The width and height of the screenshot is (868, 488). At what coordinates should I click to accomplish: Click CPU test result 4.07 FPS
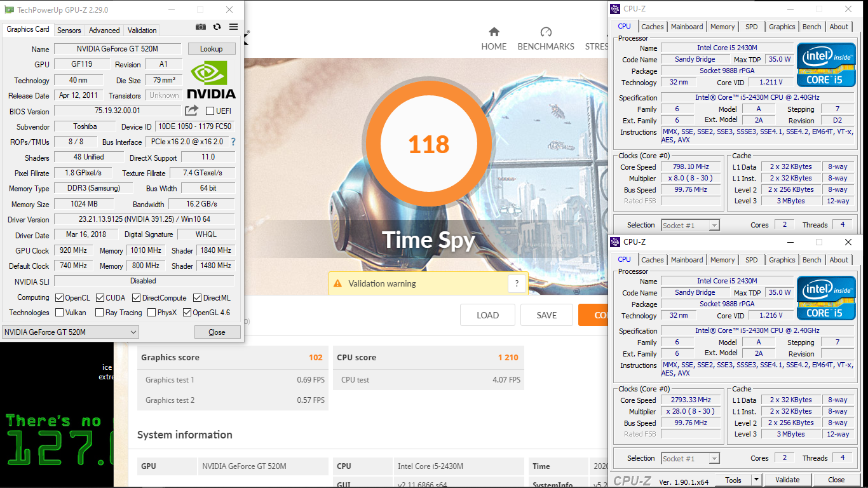click(506, 379)
